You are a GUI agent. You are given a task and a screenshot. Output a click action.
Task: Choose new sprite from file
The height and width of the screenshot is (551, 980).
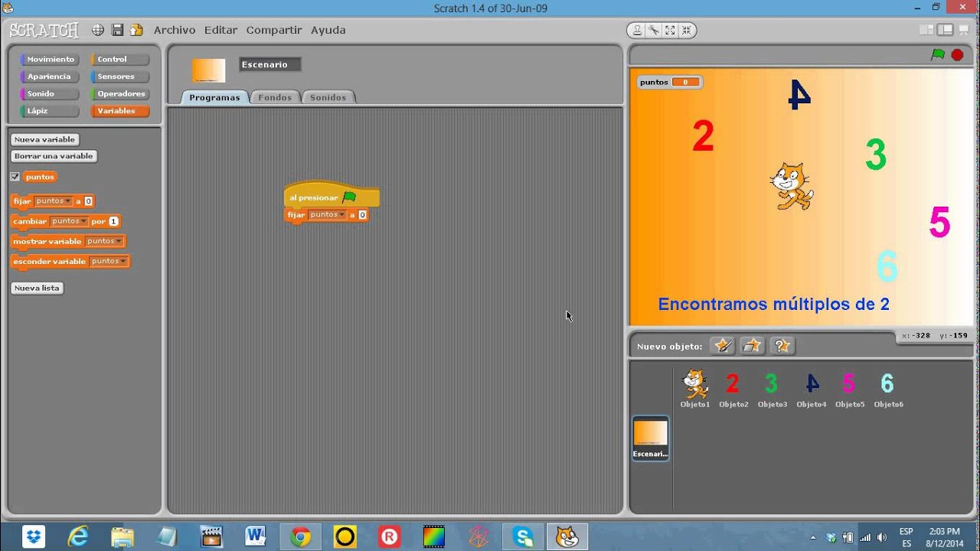752,346
